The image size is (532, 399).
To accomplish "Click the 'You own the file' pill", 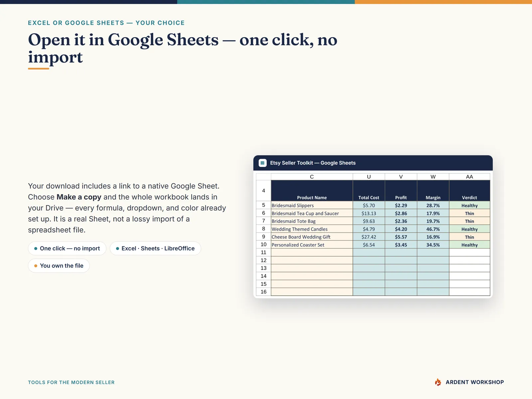I will tap(59, 266).
